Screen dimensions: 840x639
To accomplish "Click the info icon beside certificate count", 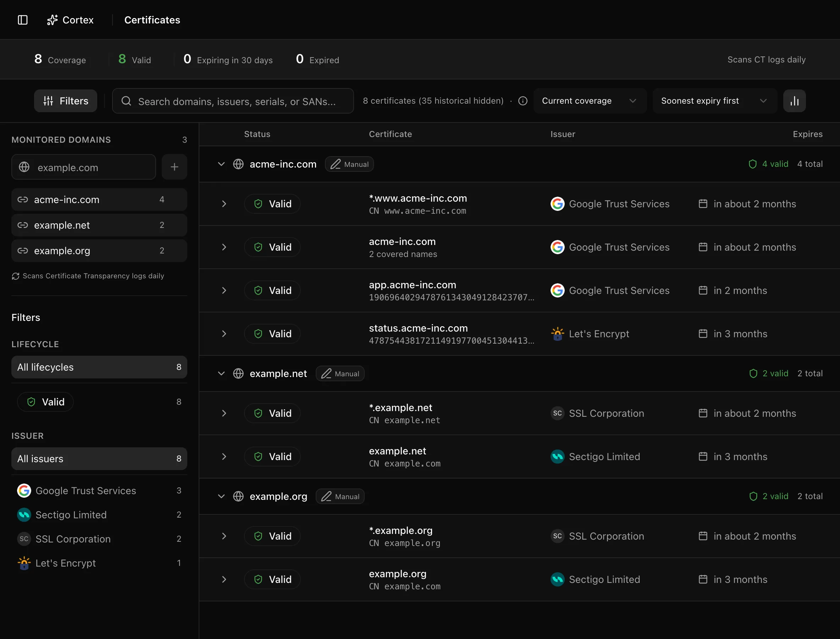I will 523,101.
